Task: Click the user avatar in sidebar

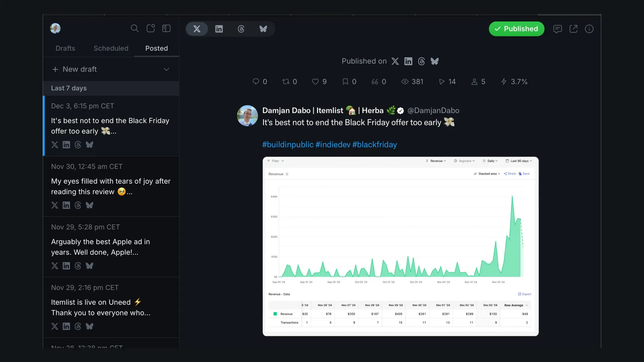Action: click(55, 28)
